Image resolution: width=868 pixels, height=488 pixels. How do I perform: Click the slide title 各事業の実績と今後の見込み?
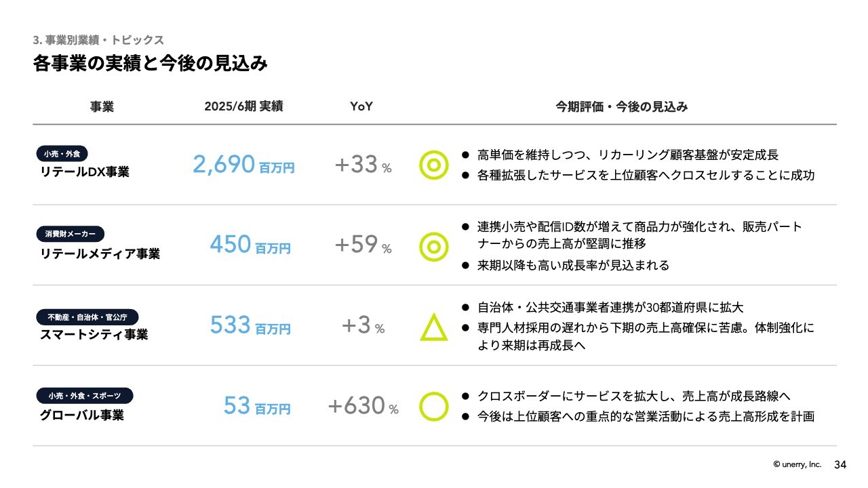(x=150, y=64)
